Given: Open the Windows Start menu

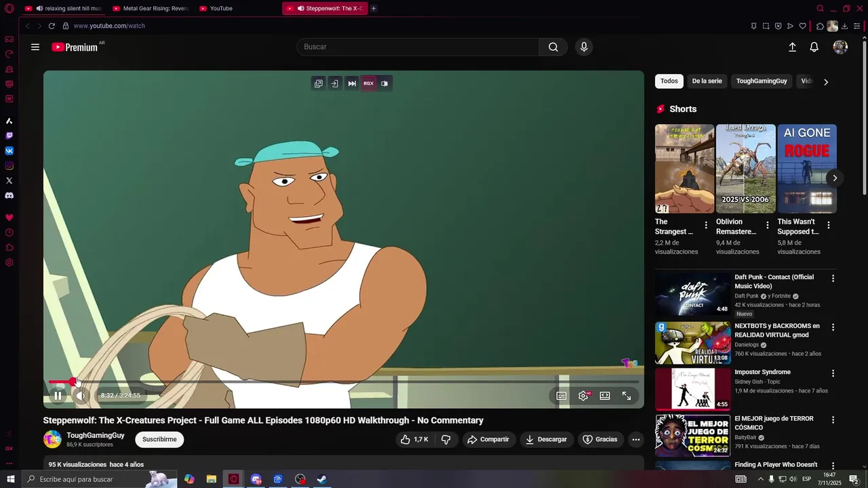Looking at the screenshot, I should (x=11, y=479).
